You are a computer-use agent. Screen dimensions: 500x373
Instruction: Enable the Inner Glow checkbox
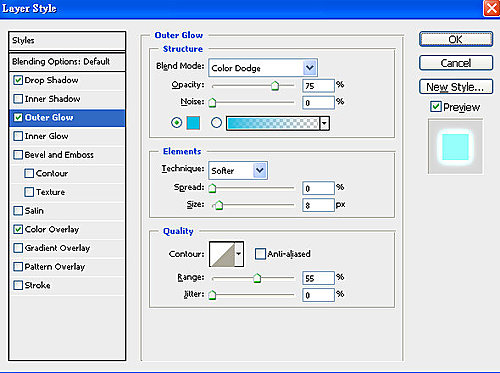tap(18, 136)
